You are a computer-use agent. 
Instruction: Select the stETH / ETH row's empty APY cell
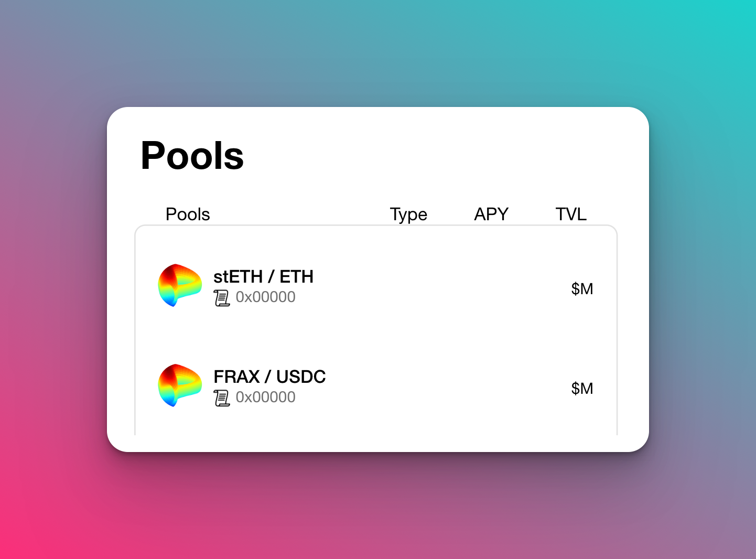coord(491,288)
